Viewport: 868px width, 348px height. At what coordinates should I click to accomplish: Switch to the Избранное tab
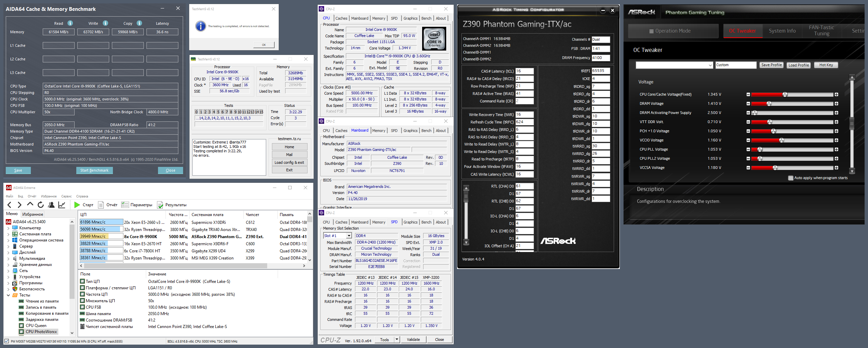[33, 214]
